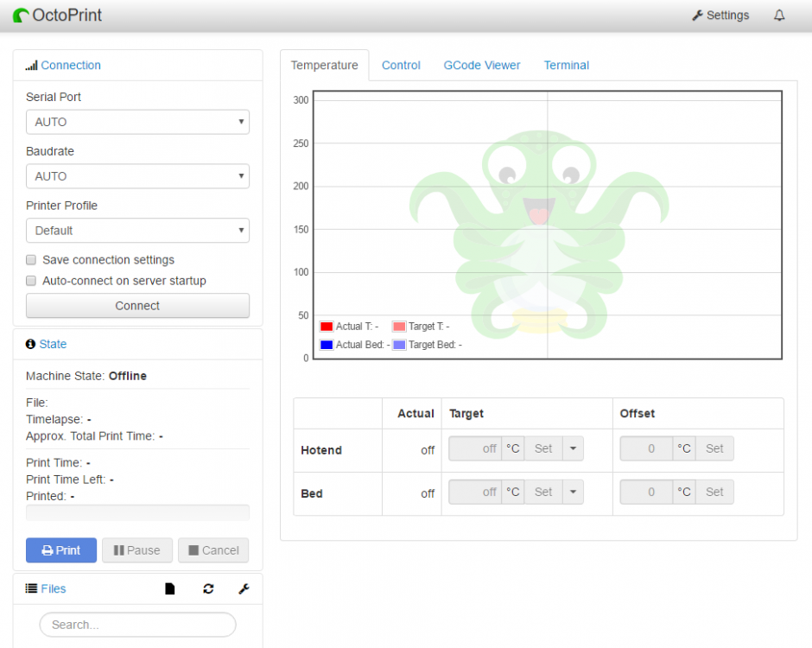Set the Bed offset

714,492
